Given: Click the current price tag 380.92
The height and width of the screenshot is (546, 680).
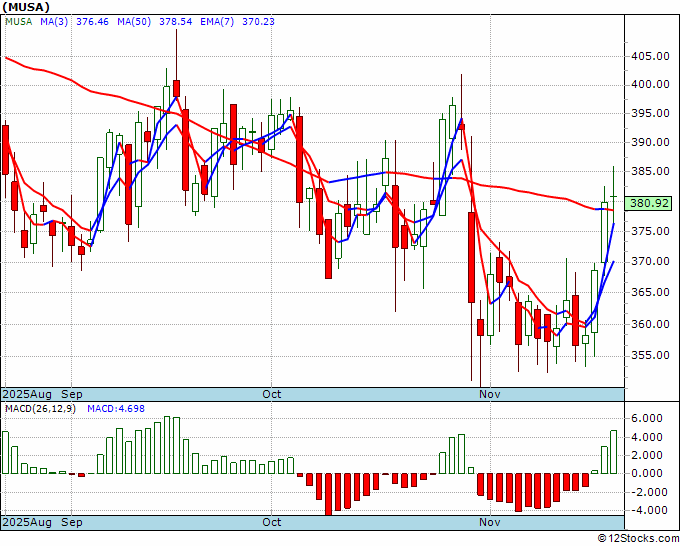Looking at the screenshot, I should pyautogui.click(x=649, y=203).
